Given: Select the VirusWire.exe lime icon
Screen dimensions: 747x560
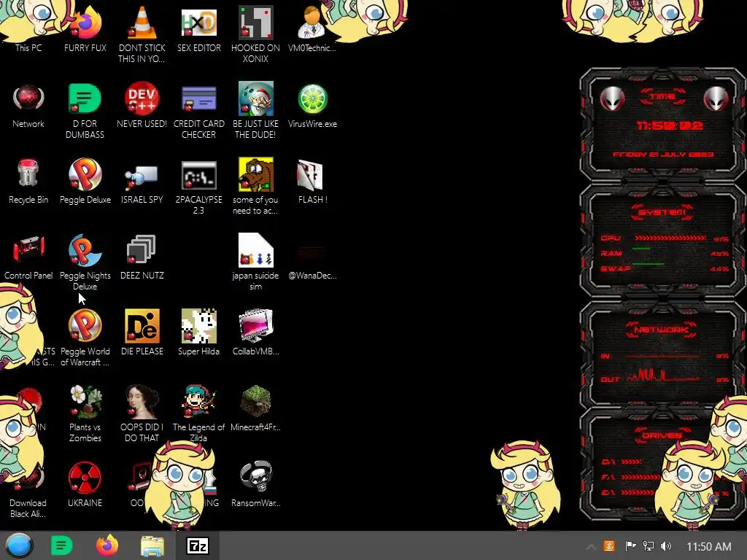Looking at the screenshot, I should (312, 106).
